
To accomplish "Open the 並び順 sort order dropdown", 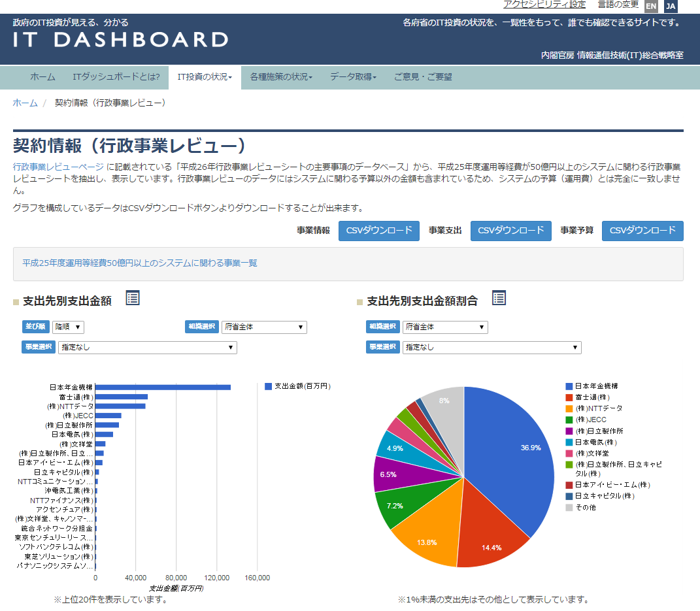I will click(x=69, y=327).
